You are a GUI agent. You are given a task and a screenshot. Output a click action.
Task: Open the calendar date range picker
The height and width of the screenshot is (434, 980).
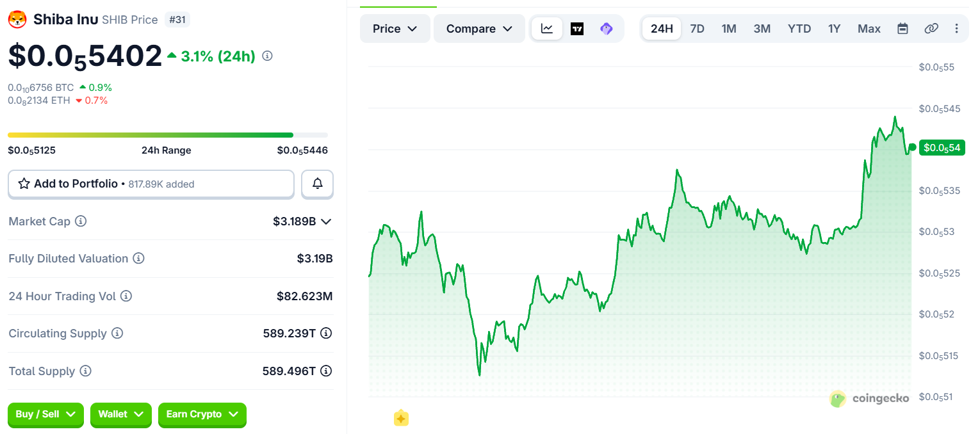[902, 29]
